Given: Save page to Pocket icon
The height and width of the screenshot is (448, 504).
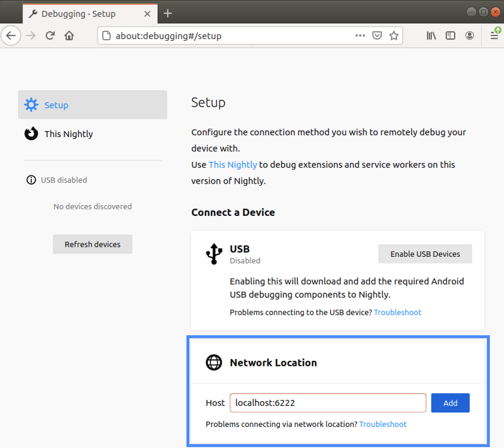Looking at the screenshot, I should point(377,36).
